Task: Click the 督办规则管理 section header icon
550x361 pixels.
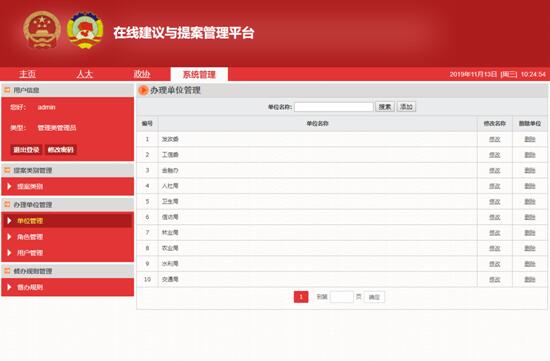Action: coord(7,271)
